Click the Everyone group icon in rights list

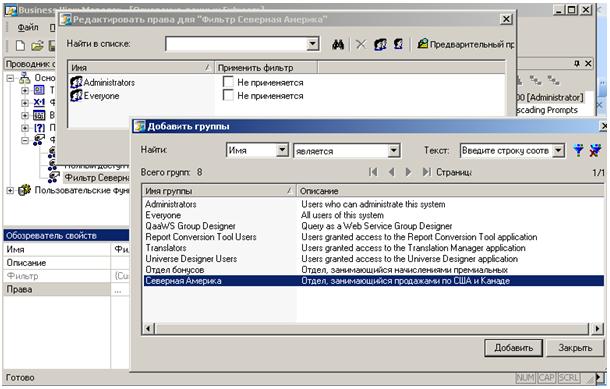76,96
